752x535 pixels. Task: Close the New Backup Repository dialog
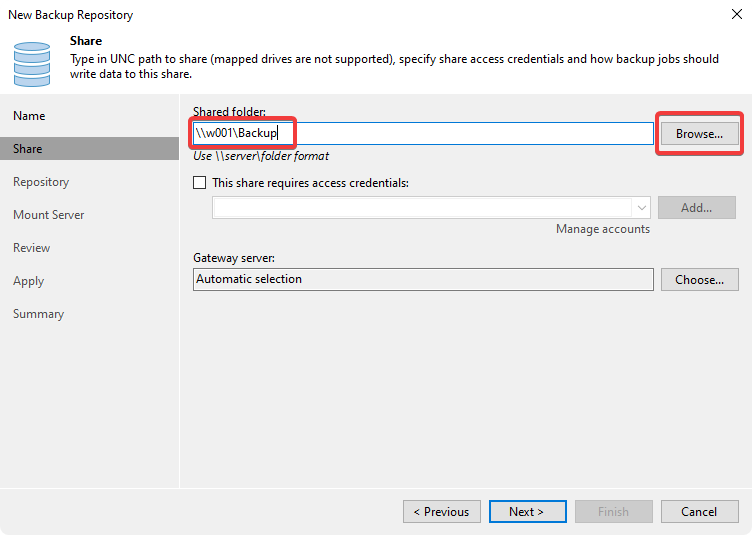[x=736, y=15]
